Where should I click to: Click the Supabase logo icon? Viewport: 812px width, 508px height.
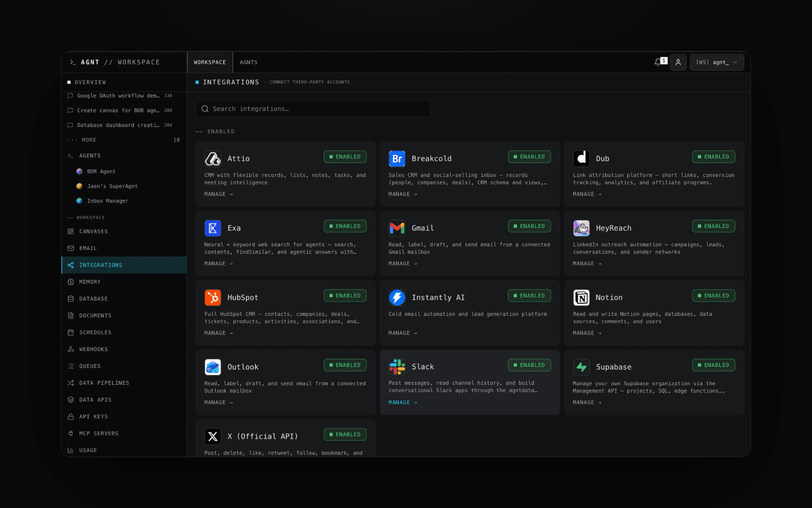tap(581, 367)
